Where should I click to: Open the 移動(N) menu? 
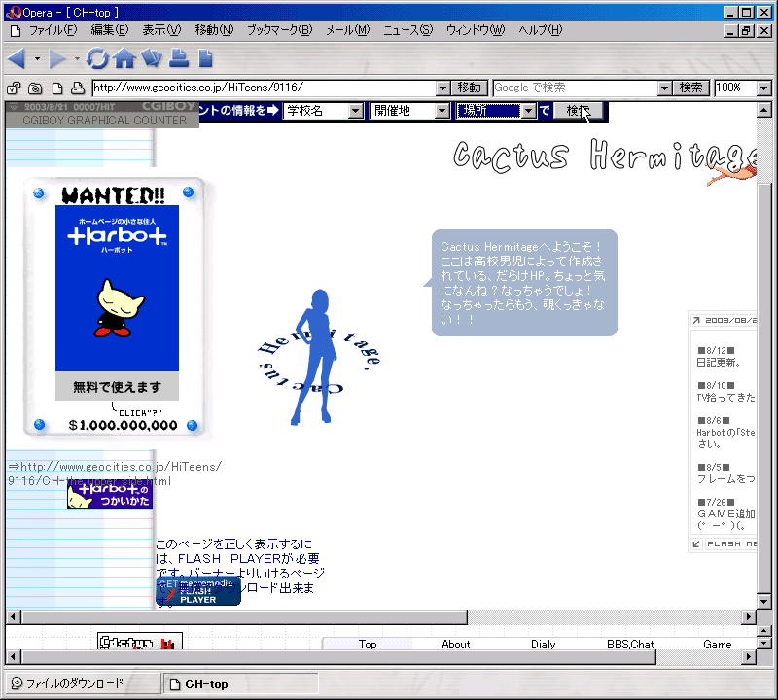214,31
